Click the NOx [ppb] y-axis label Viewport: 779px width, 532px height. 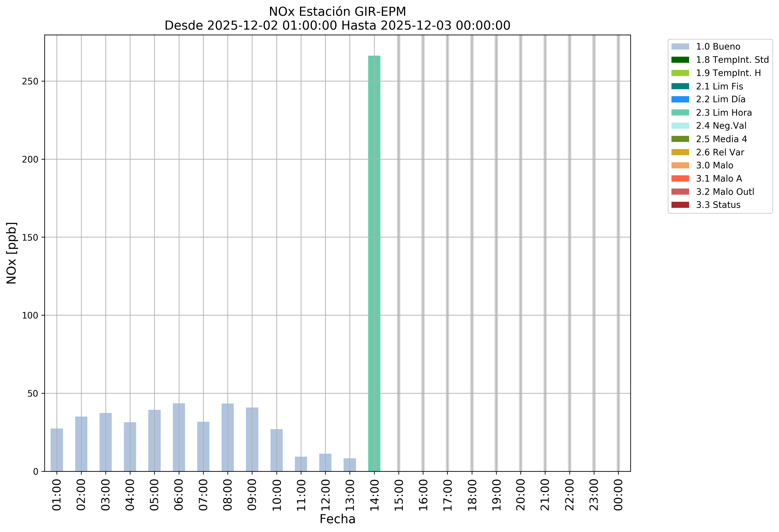point(11,253)
